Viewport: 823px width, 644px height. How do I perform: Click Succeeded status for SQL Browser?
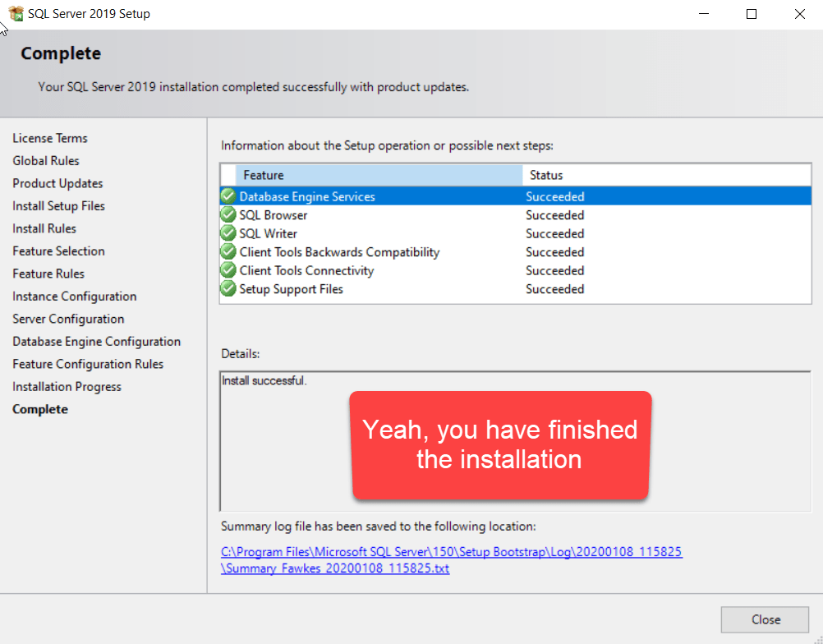(554, 214)
